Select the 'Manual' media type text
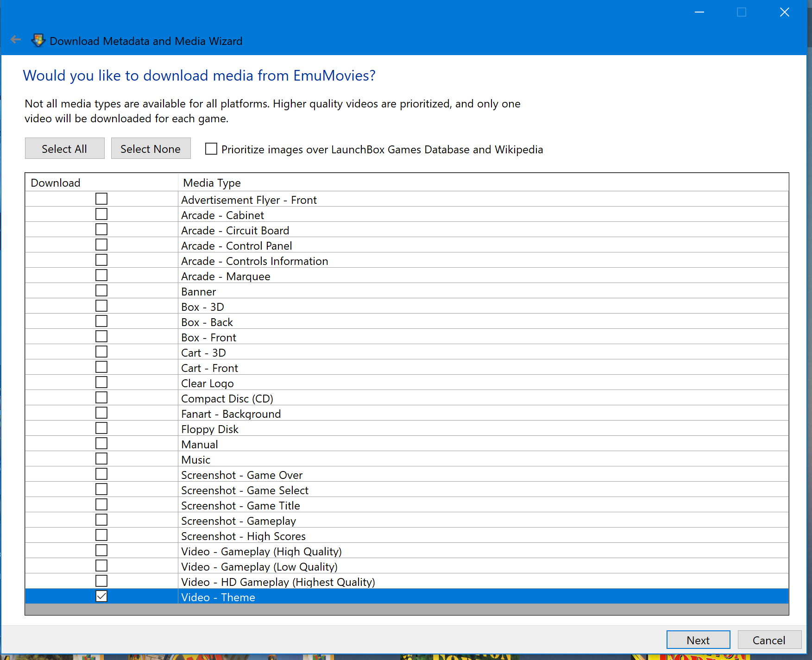 click(199, 445)
